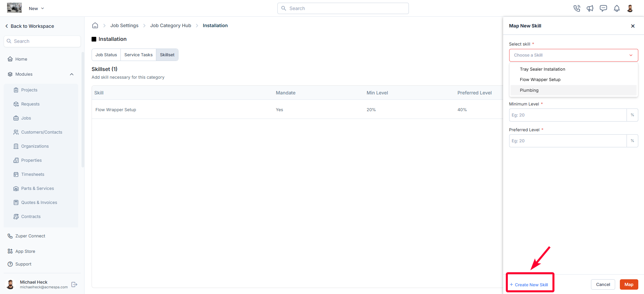Screen dimensions: 644x294
Task: Open the chat messages icon
Action: coord(603,8)
